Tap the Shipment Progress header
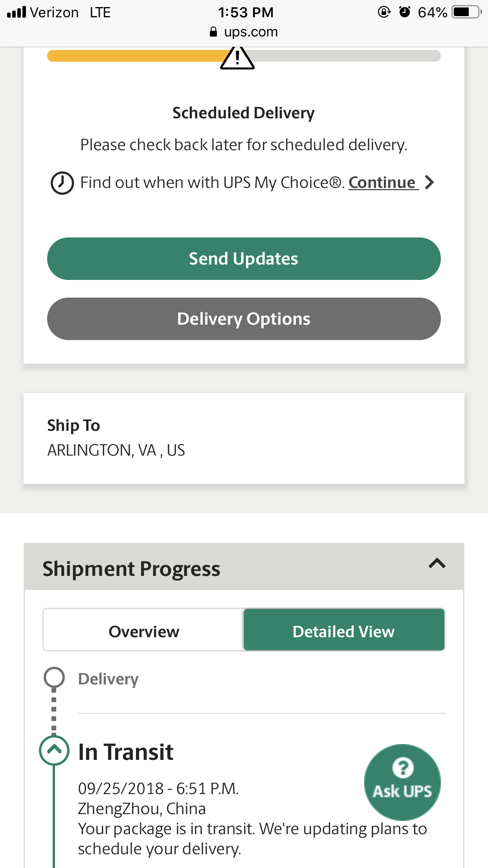The width and height of the screenshot is (488, 868). click(244, 567)
